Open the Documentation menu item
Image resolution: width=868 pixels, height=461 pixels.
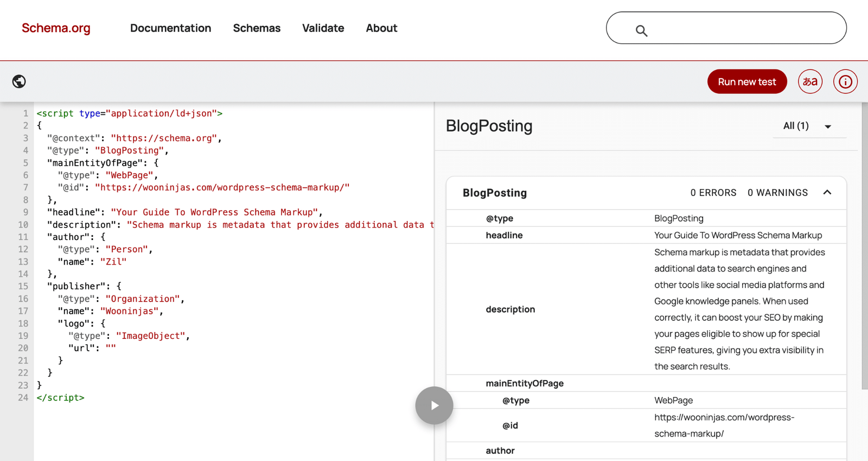(x=170, y=28)
